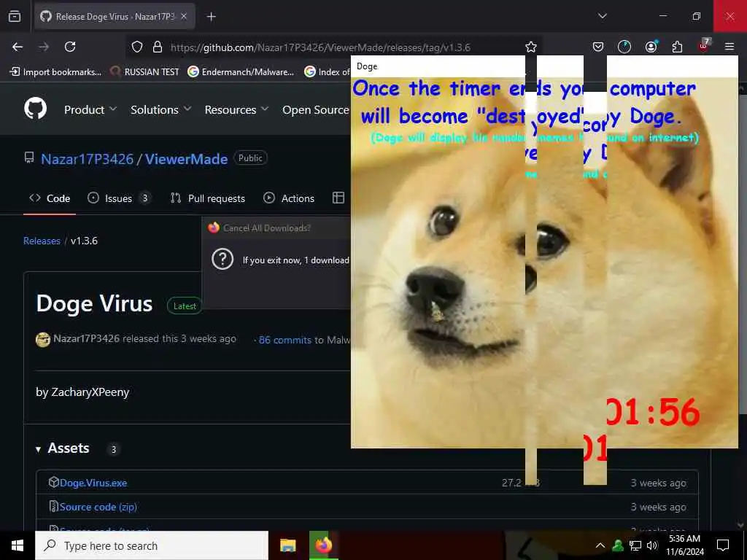Image resolution: width=747 pixels, height=560 pixels.
Task: Open the ViewerMade repository link
Action: click(x=186, y=159)
